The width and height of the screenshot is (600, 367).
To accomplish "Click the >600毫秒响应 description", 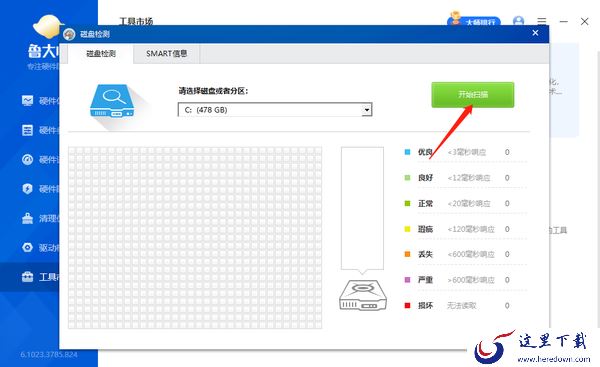I will coord(471,280).
